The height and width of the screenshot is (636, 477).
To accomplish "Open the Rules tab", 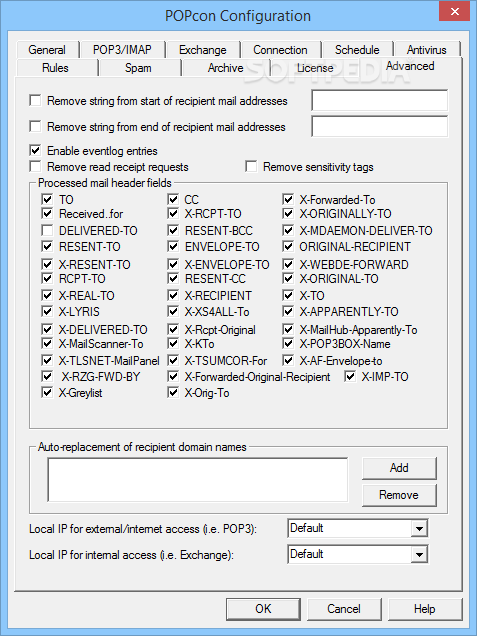I will 55,68.
